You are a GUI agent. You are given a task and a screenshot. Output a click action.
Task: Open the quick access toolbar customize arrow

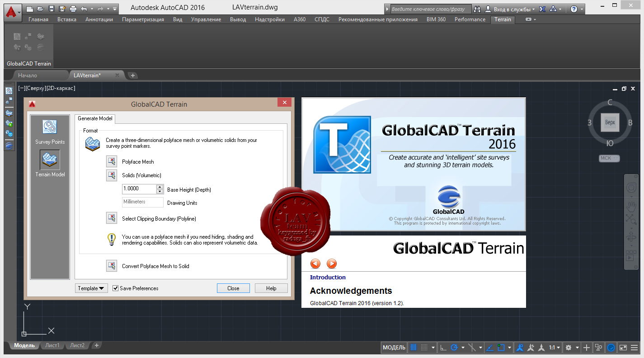click(115, 9)
